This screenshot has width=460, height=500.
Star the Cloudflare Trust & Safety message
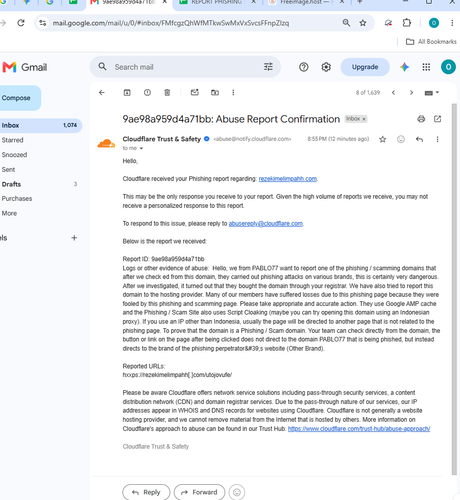tap(383, 139)
